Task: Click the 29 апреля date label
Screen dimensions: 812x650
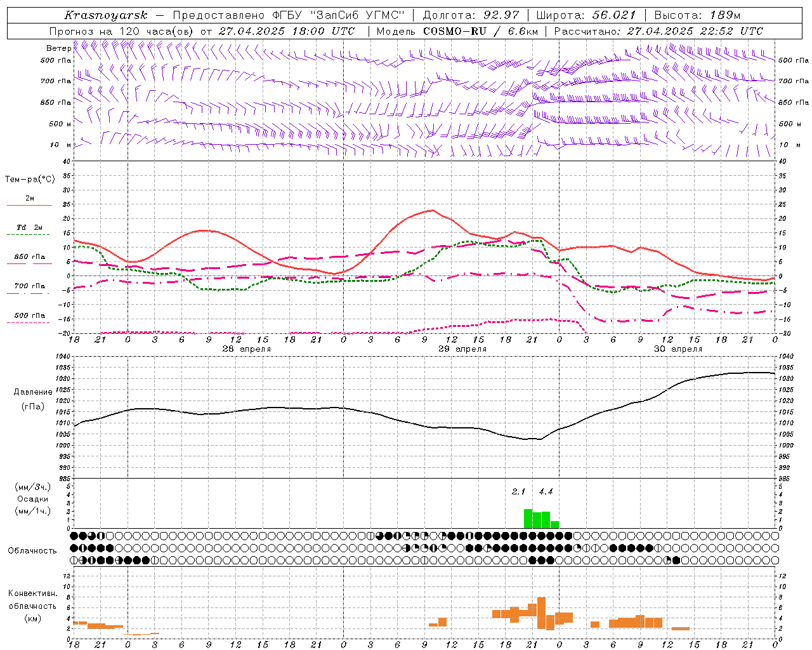Action: tap(462, 349)
